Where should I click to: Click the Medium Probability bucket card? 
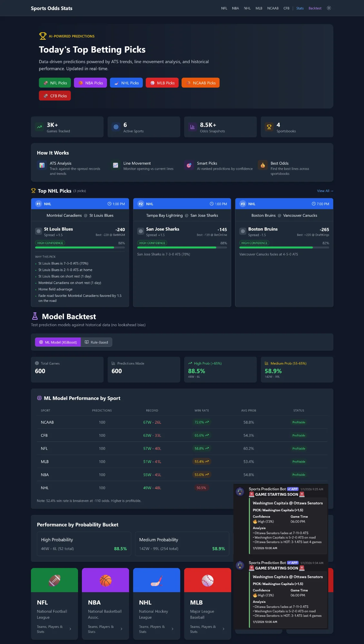(182, 544)
